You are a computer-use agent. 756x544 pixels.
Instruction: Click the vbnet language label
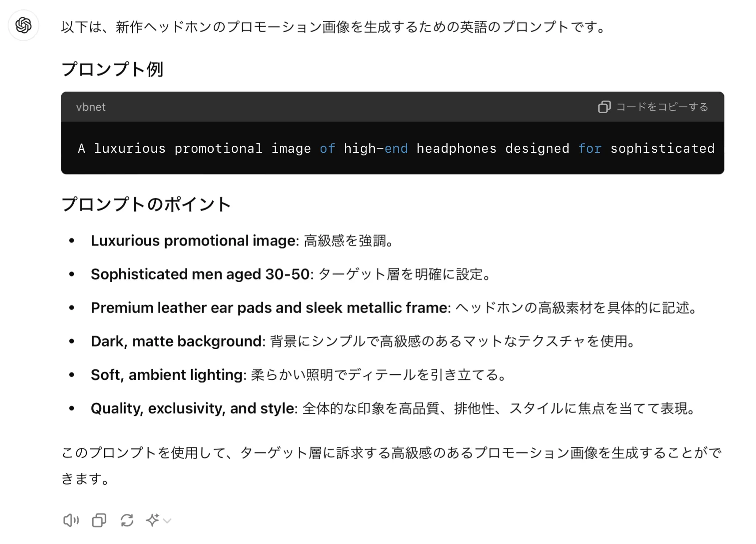click(x=91, y=107)
